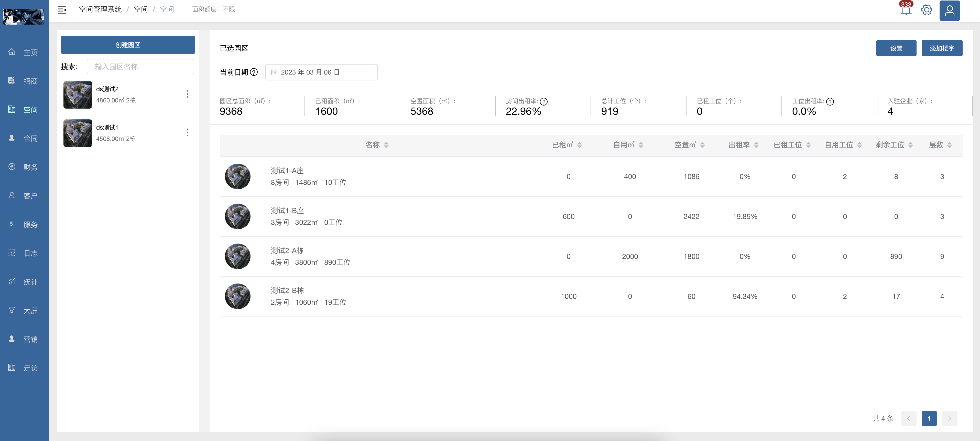This screenshot has width=980, height=441.
Task: Show help tooltip for 房间出租率
Action: (x=544, y=102)
